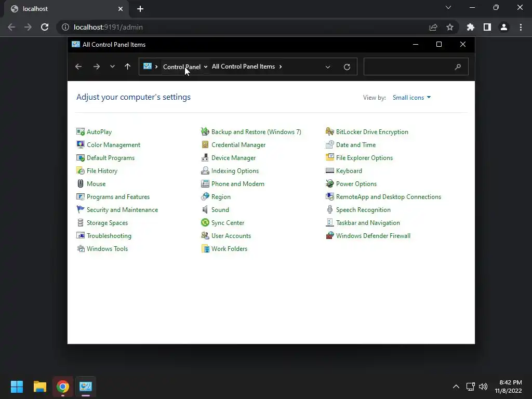Expand the root breadcrumb chevron
The image size is (532, 399).
click(x=156, y=67)
